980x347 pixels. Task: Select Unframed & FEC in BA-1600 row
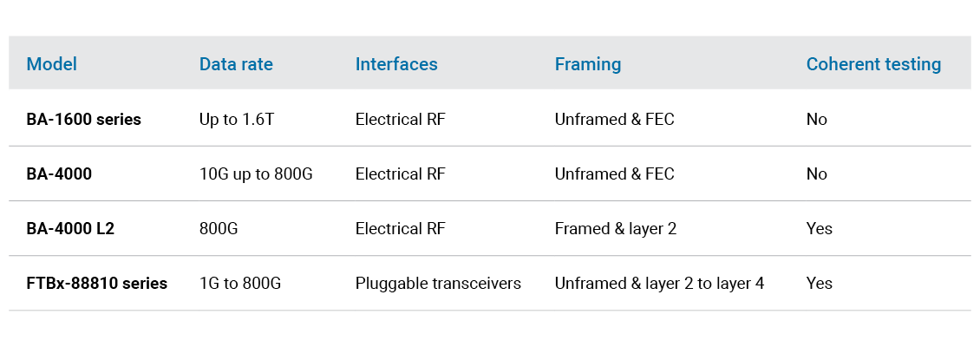pyautogui.click(x=614, y=120)
